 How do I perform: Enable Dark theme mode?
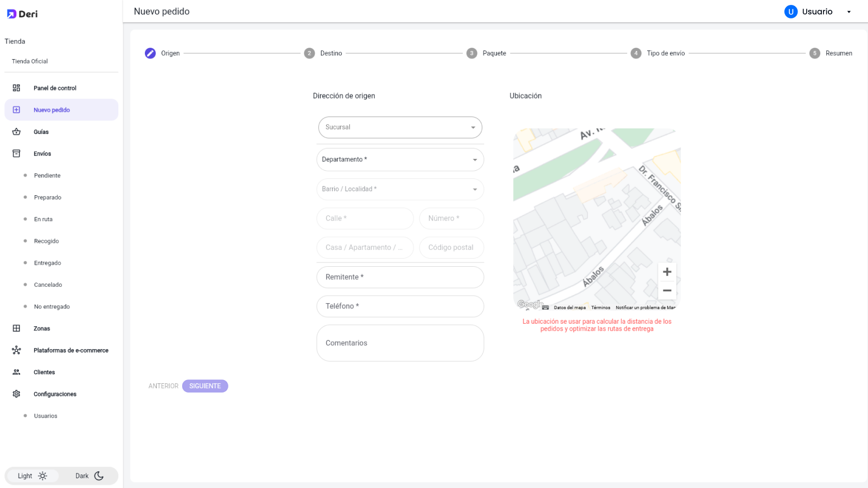(89, 476)
